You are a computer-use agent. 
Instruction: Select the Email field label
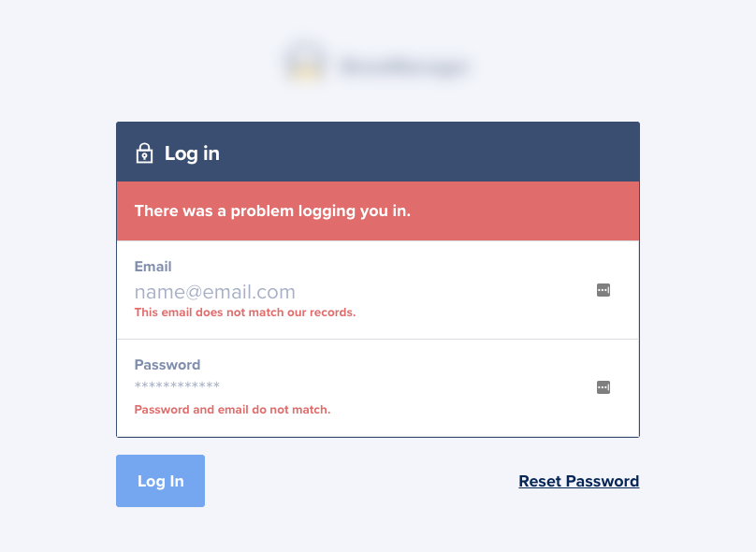tap(153, 267)
